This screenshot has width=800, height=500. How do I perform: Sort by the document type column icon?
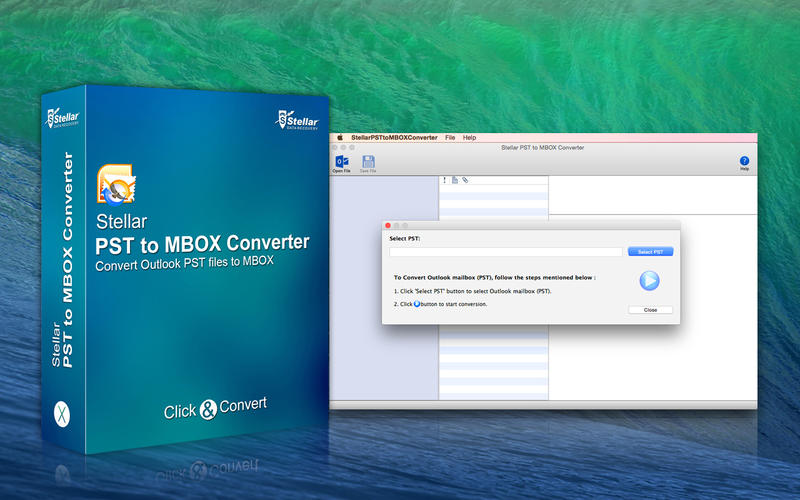[x=454, y=180]
